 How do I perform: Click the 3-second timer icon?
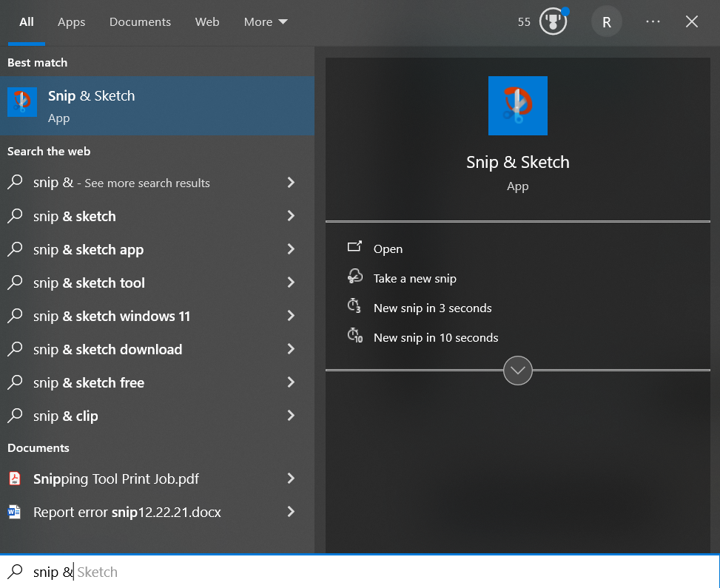(x=354, y=306)
